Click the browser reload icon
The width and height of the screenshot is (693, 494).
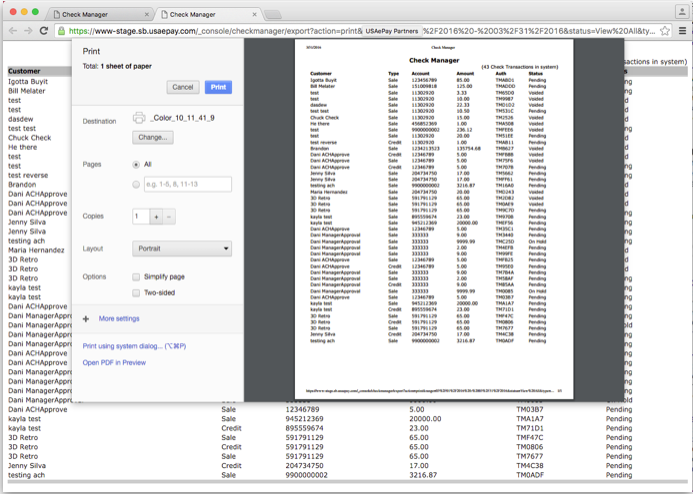click(44, 31)
